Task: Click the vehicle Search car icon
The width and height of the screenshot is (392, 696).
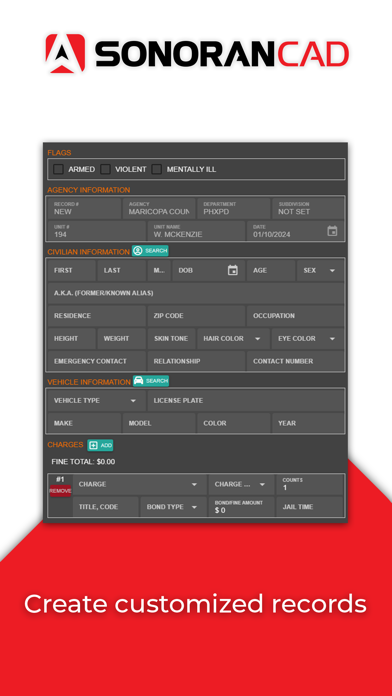Action: tap(139, 381)
